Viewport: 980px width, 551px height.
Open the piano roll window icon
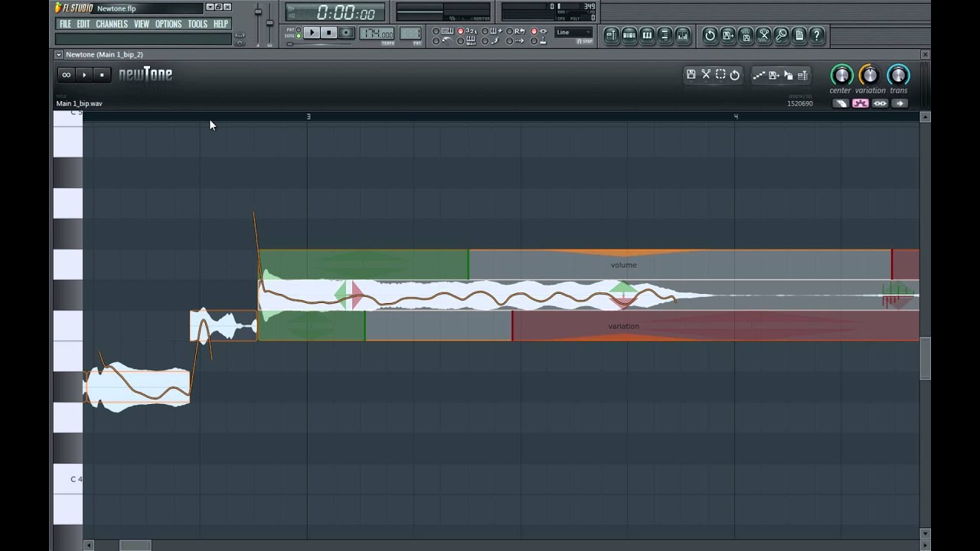pyautogui.click(x=647, y=34)
